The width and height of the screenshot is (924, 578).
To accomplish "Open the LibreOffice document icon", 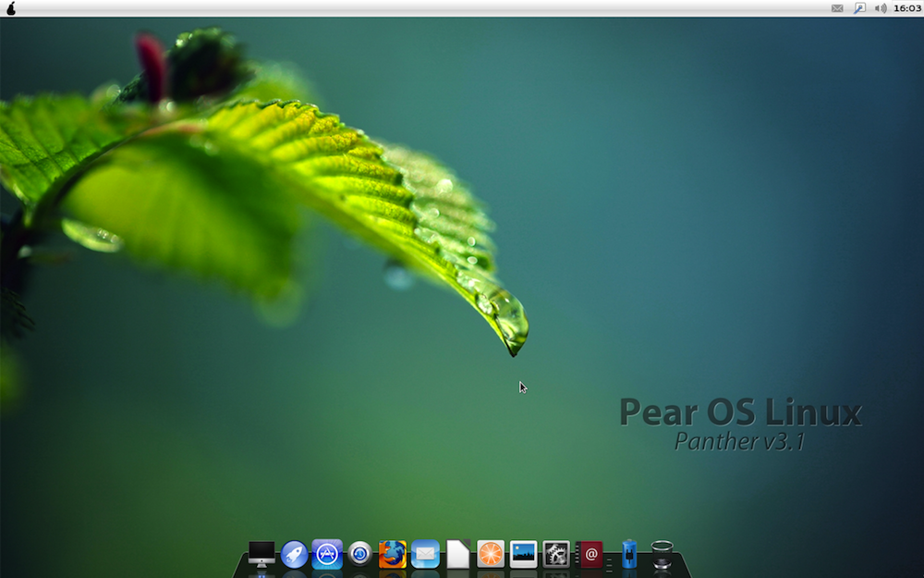I will click(x=456, y=555).
